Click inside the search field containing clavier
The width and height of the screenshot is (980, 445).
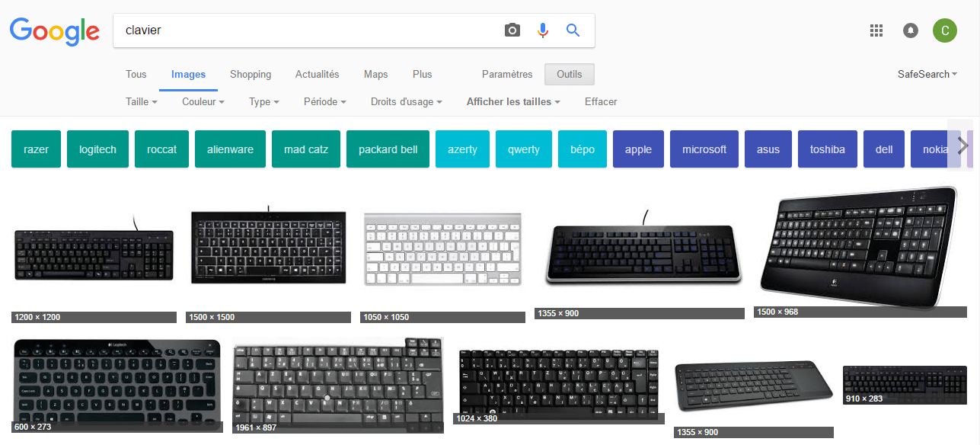[305, 30]
